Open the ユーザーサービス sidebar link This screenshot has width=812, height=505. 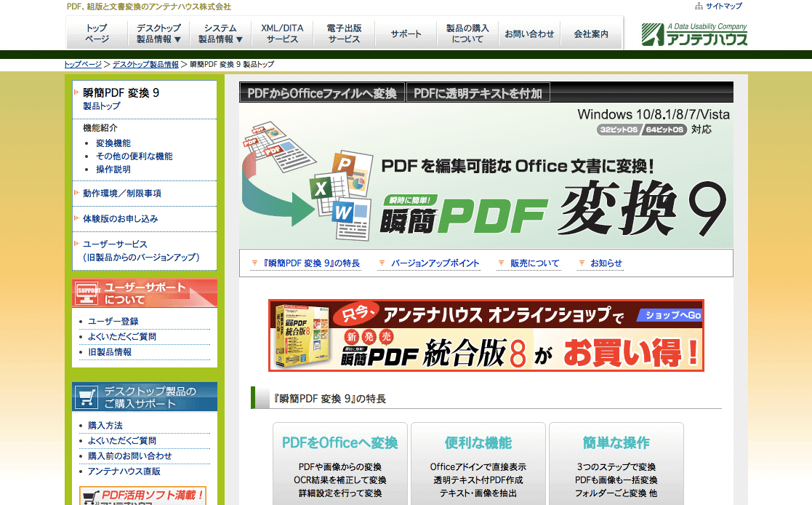[141, 250]
